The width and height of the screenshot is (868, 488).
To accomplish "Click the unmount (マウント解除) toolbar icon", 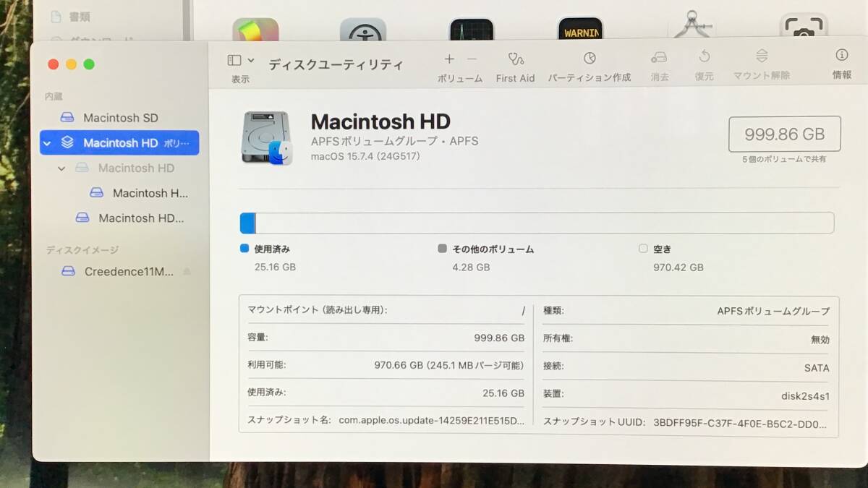I will [762, 56].
